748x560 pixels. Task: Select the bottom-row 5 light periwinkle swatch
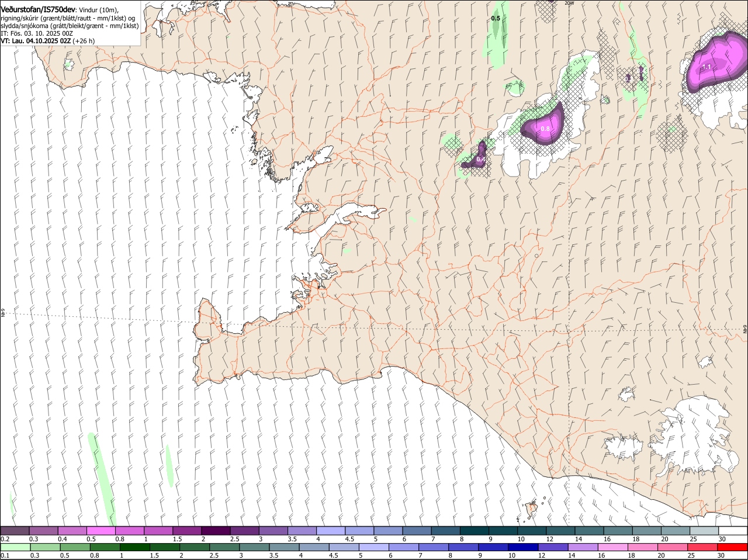tap(373, 547)
